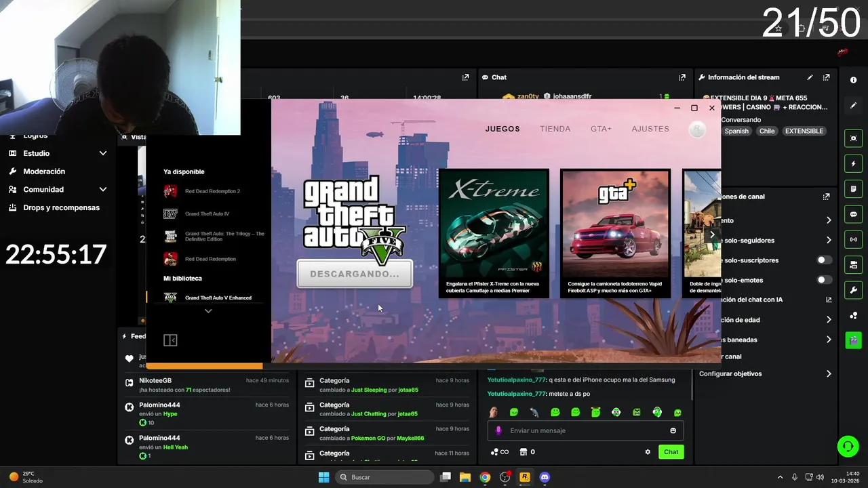
Task: Pop out the Chat panel
Action: click(x=682, y=77)
